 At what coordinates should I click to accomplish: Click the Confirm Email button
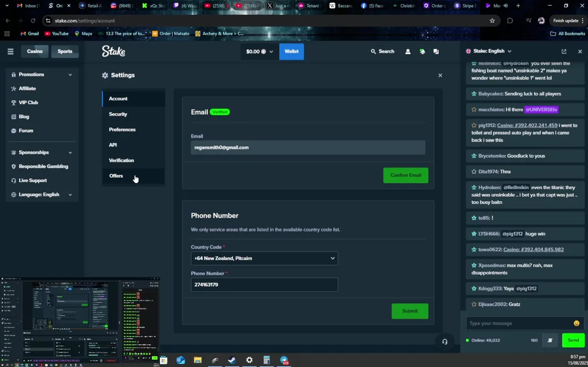[x=406, y=175]
